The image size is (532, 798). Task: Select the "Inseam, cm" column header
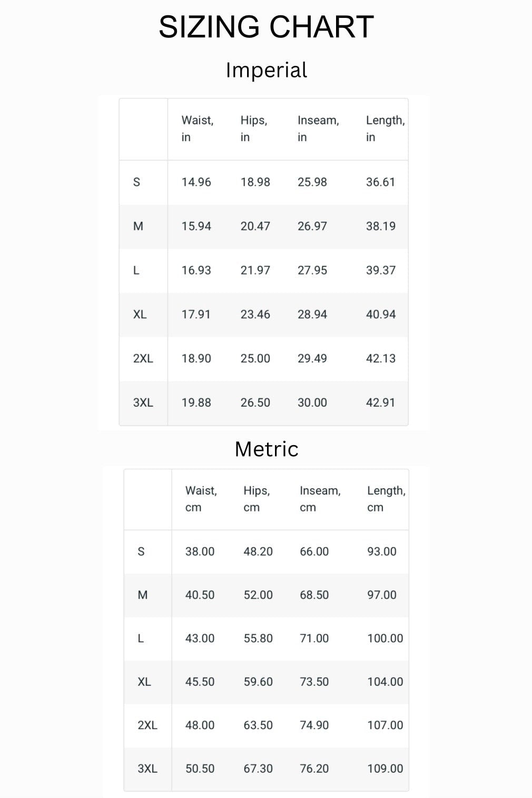pos(320,499)
